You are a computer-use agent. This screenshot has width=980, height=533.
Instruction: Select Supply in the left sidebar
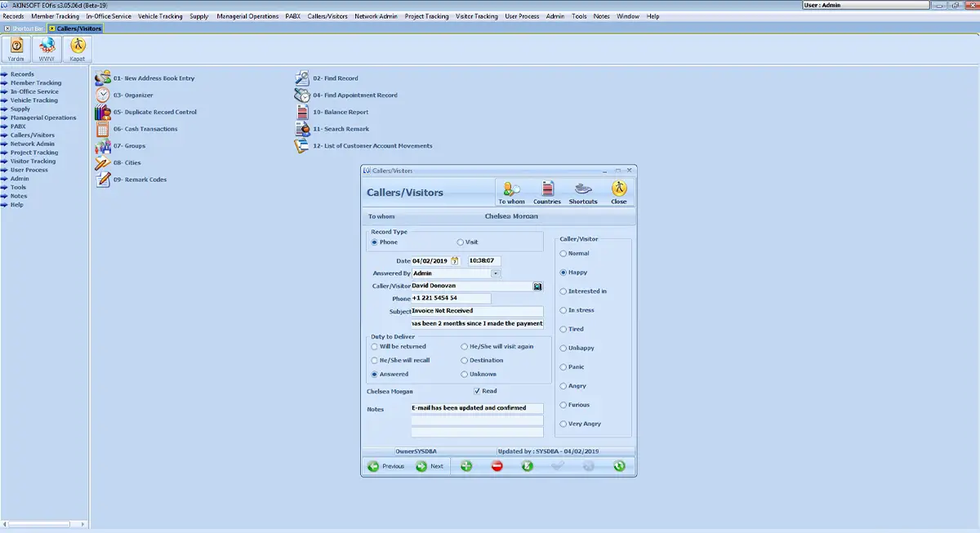coord(20,109)
